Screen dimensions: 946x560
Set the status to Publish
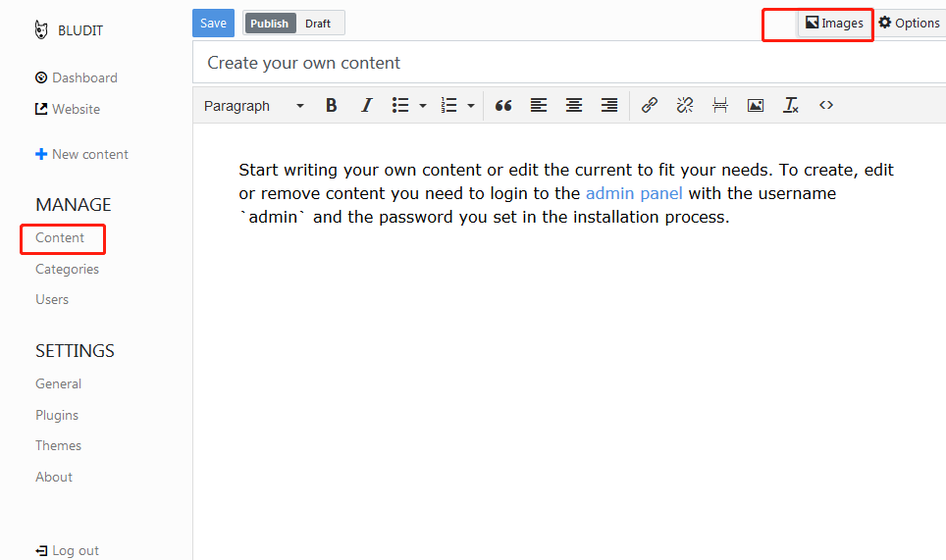pyautogui.click(x=270, y=24)
